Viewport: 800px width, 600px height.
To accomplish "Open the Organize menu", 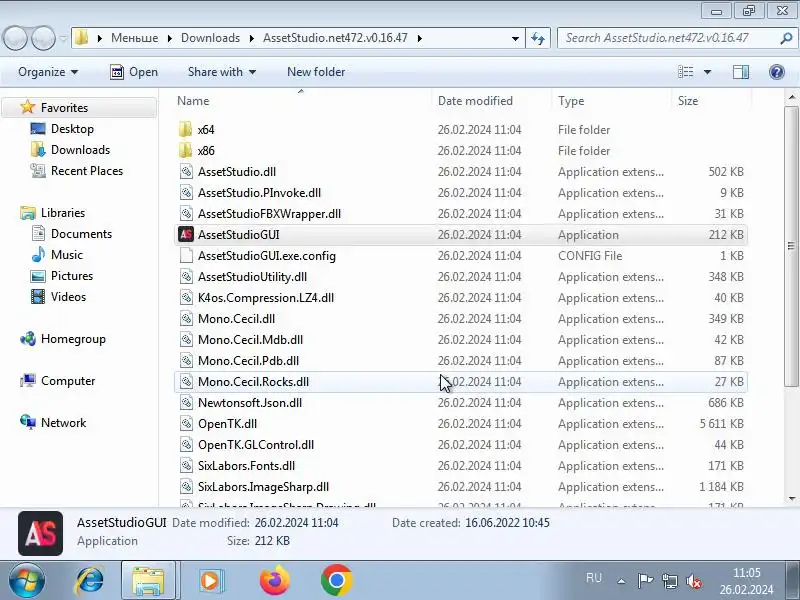I will pyautogui.click(x=48, y=72).
